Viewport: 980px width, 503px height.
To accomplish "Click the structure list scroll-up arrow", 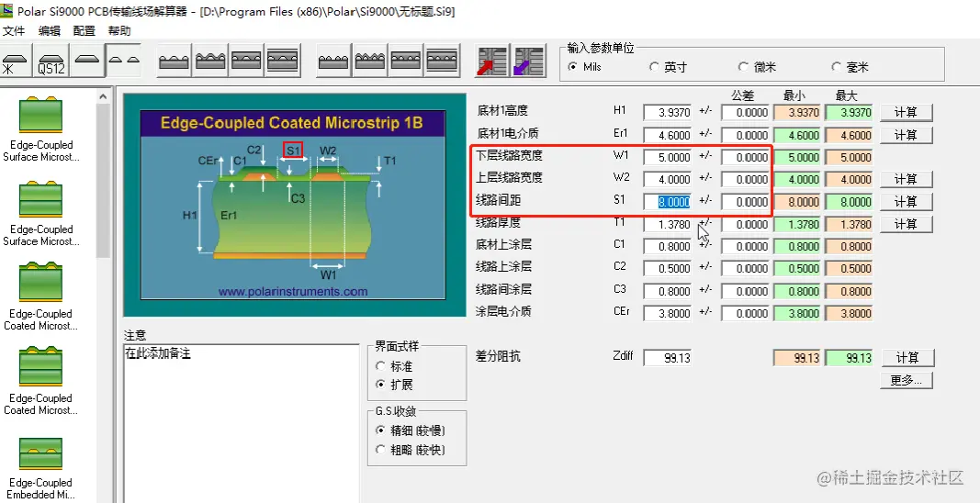I will (x=103, y=96).
